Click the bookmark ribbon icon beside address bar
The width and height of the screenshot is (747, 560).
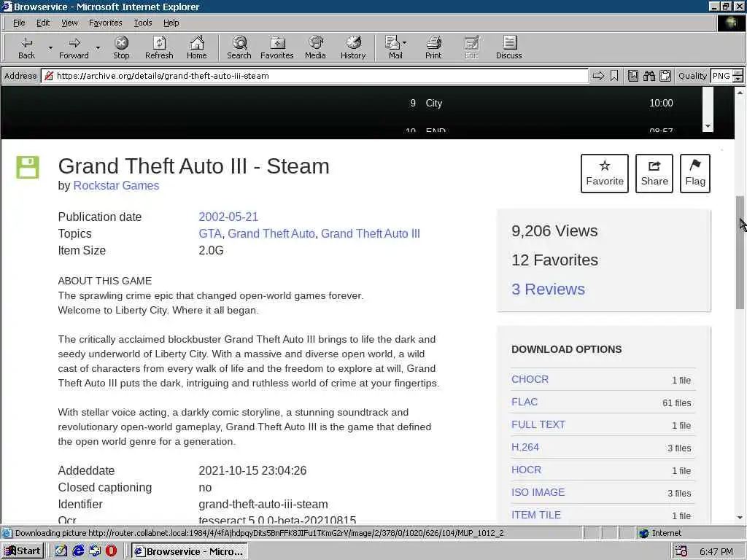pyautogui.click(x=614, y=76)
